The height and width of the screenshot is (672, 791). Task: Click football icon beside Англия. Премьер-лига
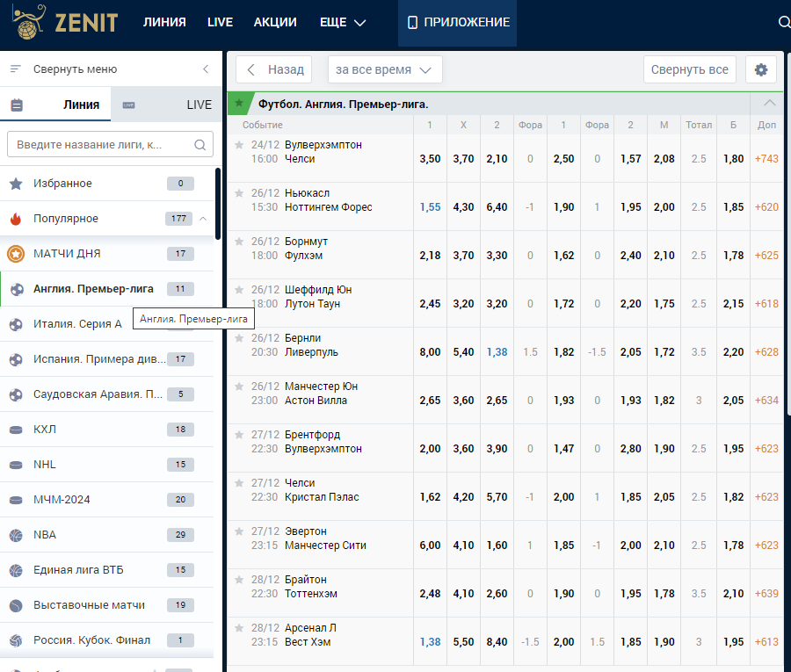[17, 289]
